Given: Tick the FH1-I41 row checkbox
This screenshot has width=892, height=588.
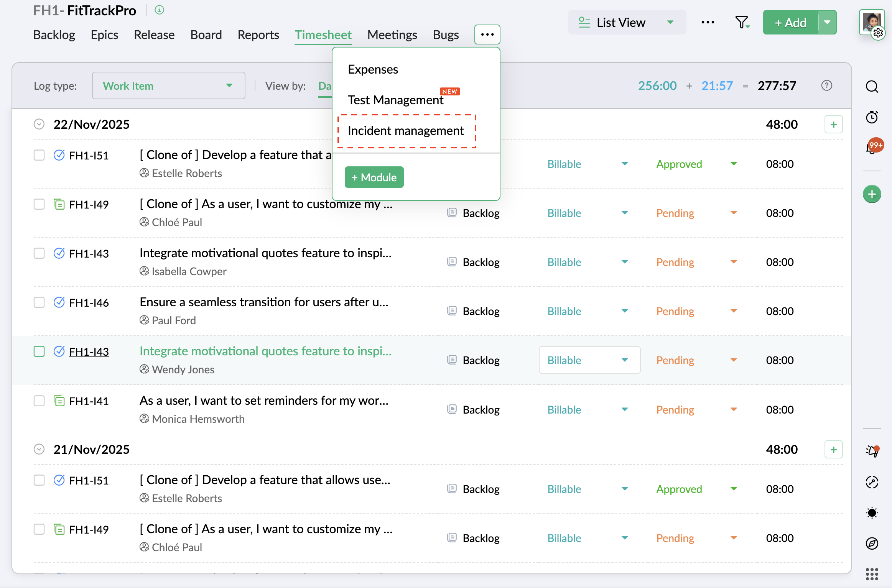Looking at the screenshot, I should point(39,401).
